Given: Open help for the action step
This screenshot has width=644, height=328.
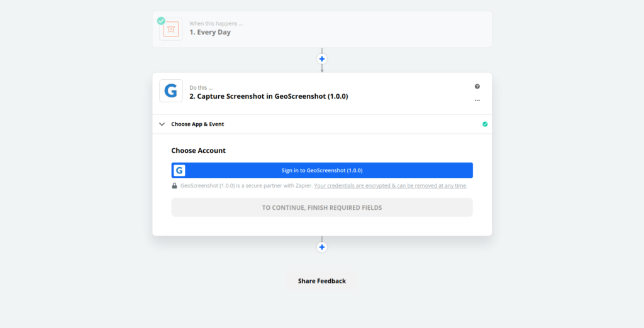Looking at the screenshot, I should pyautogui.click(x=477, y=86).
